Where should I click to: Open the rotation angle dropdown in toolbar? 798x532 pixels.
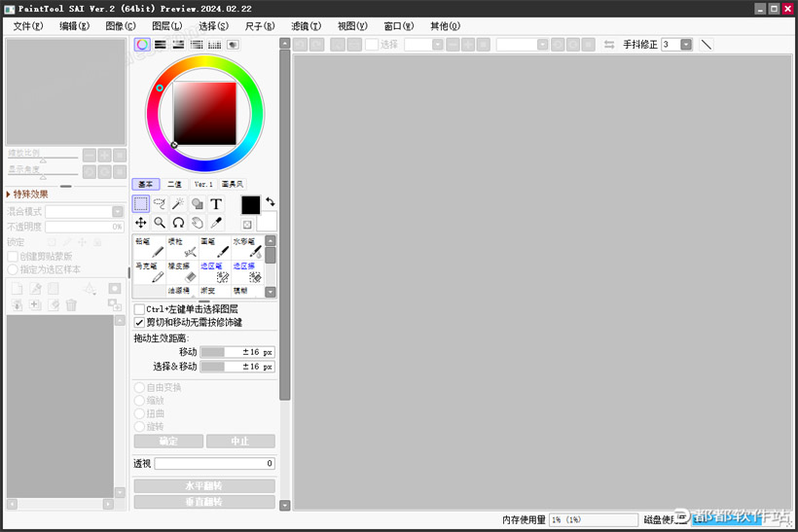[x=542, y=44]
